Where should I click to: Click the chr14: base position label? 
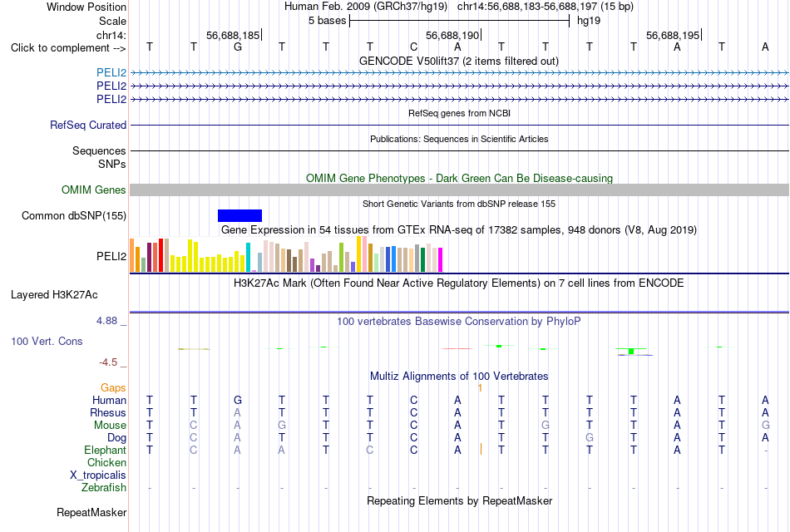(111, 35)
